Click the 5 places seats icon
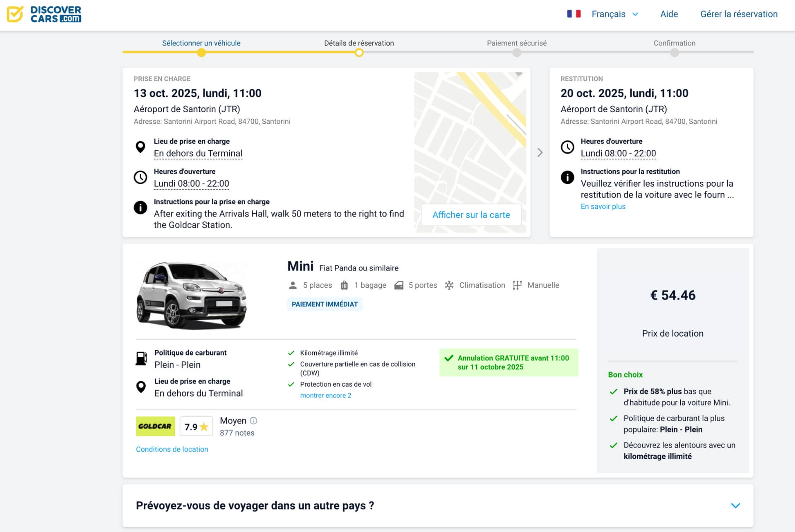This screenshot has width=795, height=532. [293, 285]
